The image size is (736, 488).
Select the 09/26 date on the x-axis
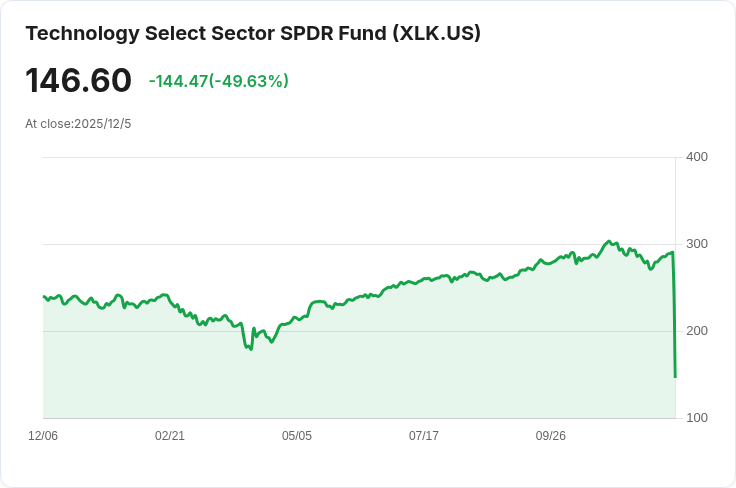click(551, 436)
